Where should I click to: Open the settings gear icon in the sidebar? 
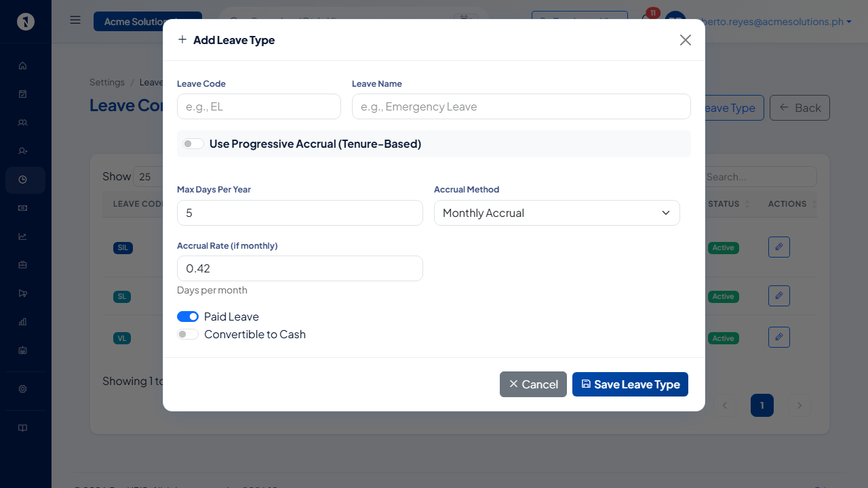click(x=22, y=389)
